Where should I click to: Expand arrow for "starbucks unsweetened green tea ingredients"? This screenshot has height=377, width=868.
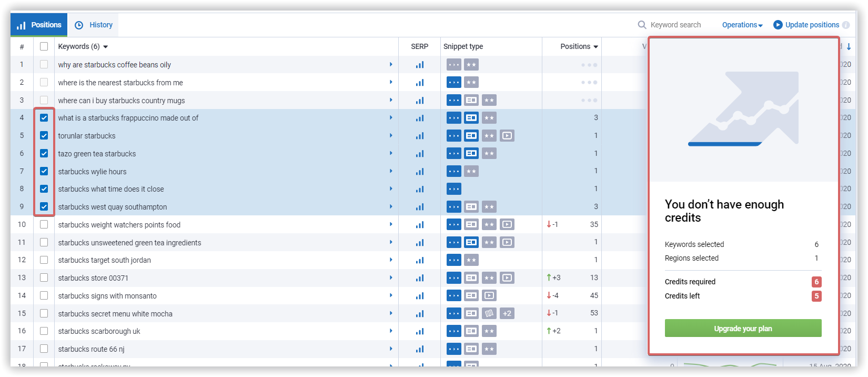tap(391, 242)
